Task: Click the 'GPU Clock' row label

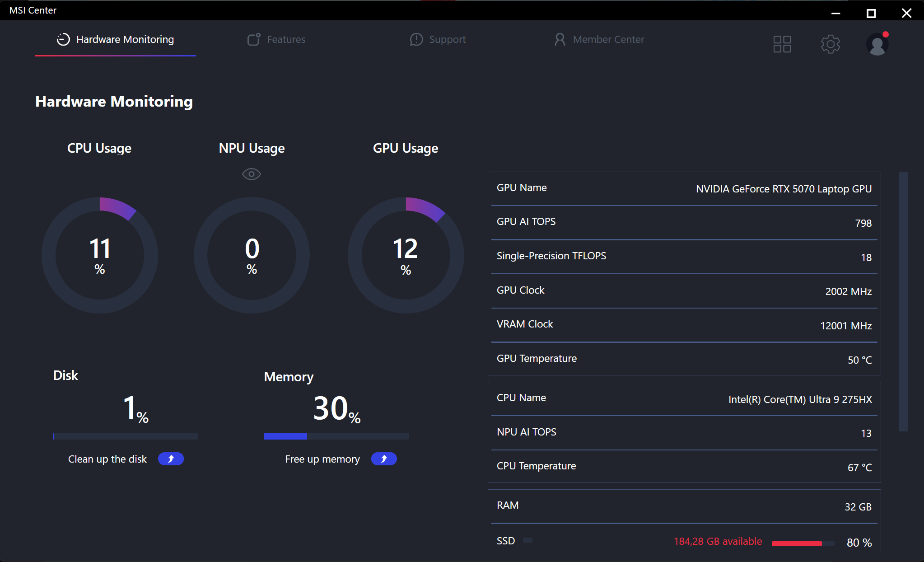Action: (x=521, y=290)
